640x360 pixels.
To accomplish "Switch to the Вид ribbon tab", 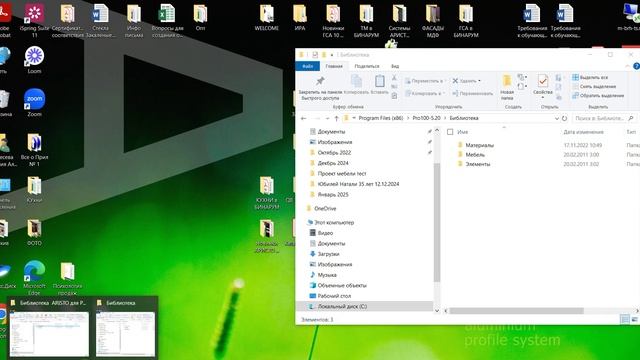I will pos(395,66).
